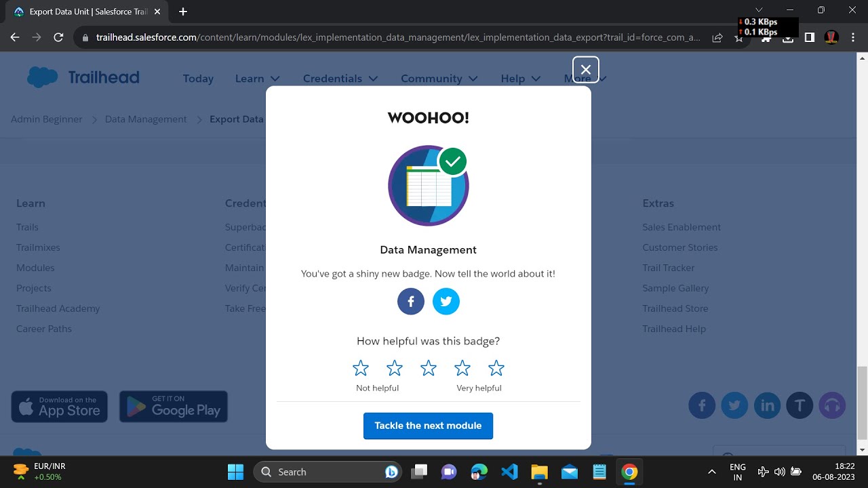Viewport: 868px width, 488px height.
Task: Share badge on Twitter from dialog
Action: pos(446,302)
